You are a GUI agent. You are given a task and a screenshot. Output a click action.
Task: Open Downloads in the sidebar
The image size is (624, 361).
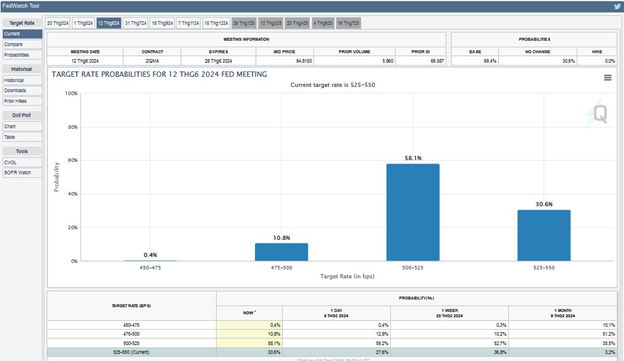tap(22, 90)
